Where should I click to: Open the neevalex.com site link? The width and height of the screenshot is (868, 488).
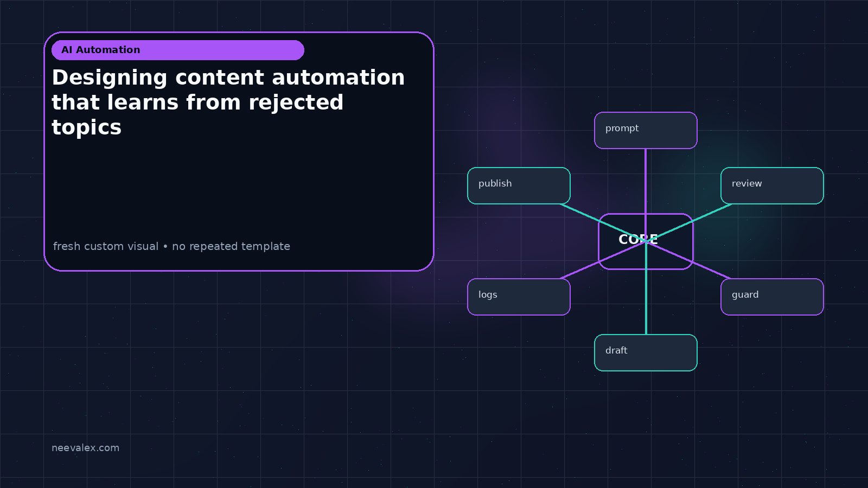pyautogui.click(x=85, y=448)
